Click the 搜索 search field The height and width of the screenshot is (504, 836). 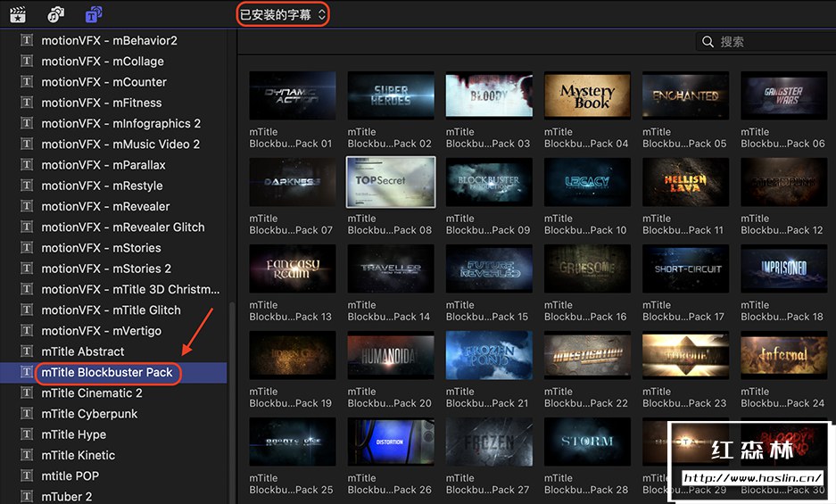click(x=766, y=42)
